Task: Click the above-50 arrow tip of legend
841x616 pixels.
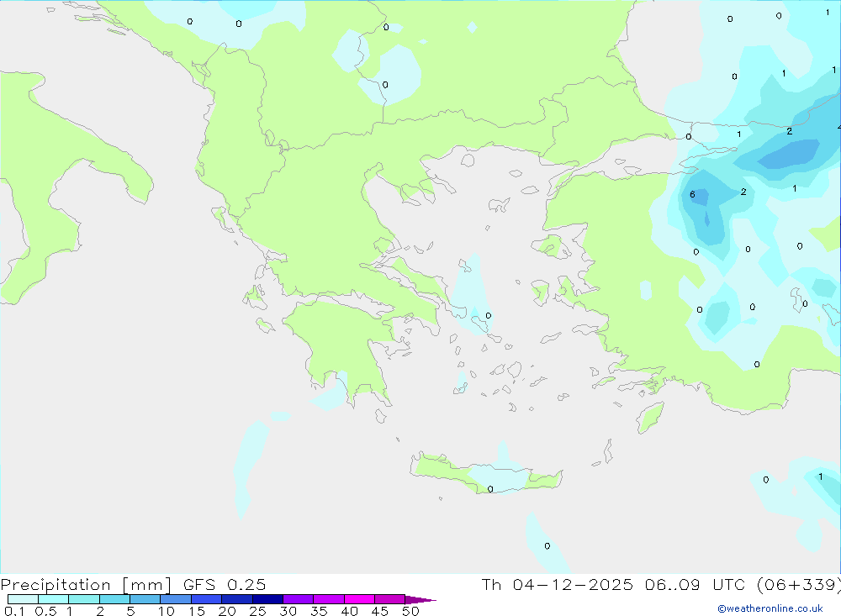Action: (x=420, y=600)
